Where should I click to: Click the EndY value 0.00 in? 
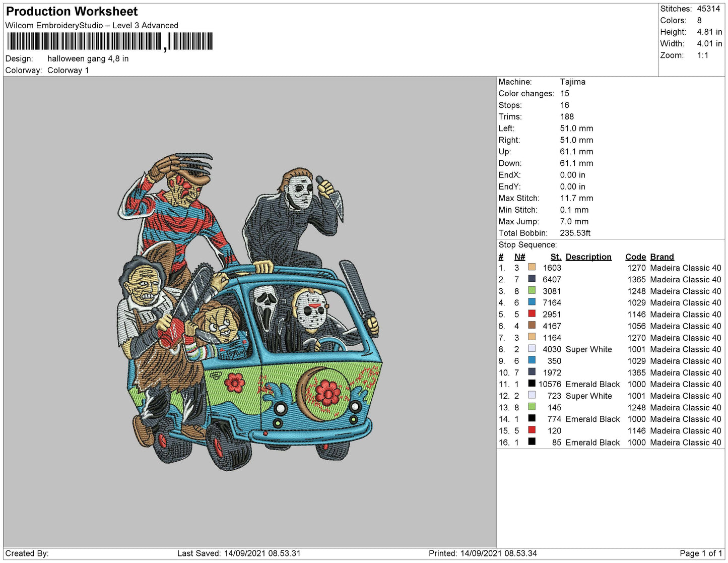point(573,186)
